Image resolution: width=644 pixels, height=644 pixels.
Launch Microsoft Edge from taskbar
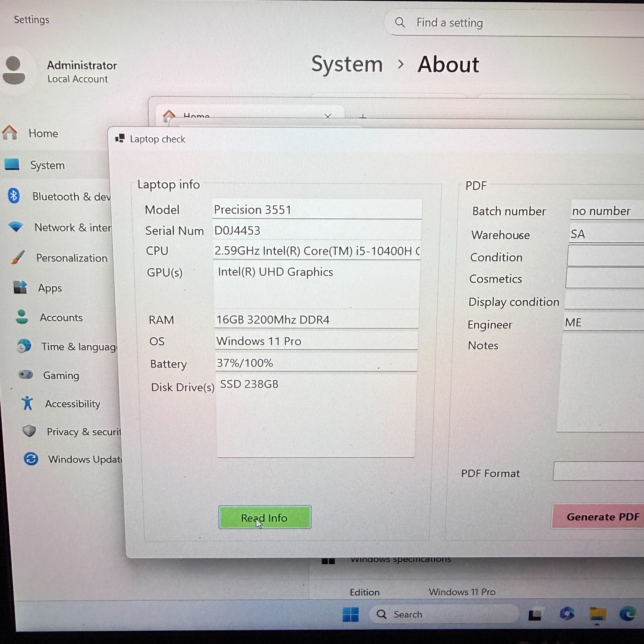627,613
